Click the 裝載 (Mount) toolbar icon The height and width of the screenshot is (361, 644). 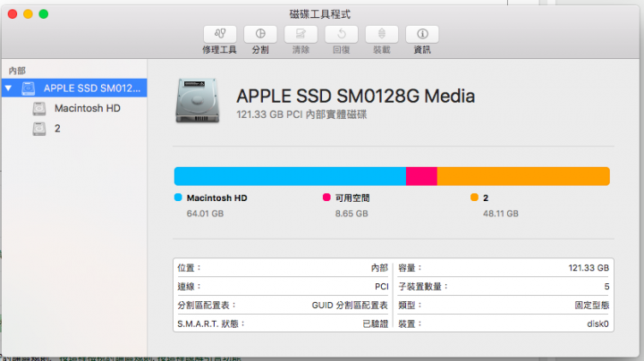coord(382,34)
